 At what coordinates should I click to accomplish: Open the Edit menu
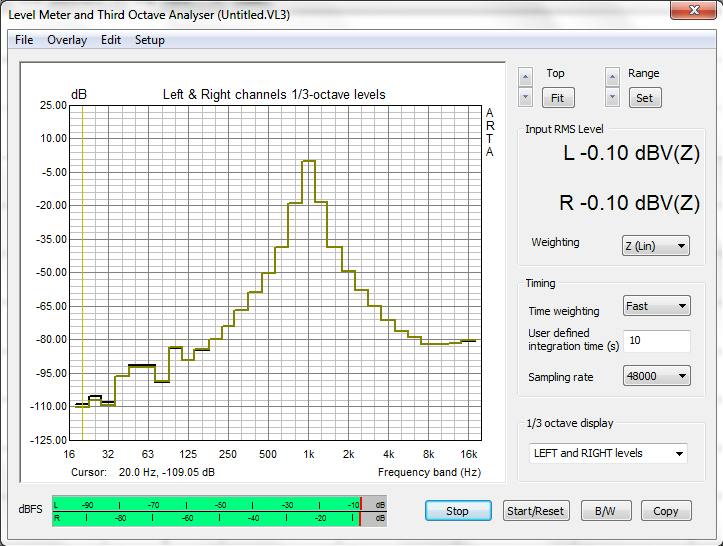111,40
